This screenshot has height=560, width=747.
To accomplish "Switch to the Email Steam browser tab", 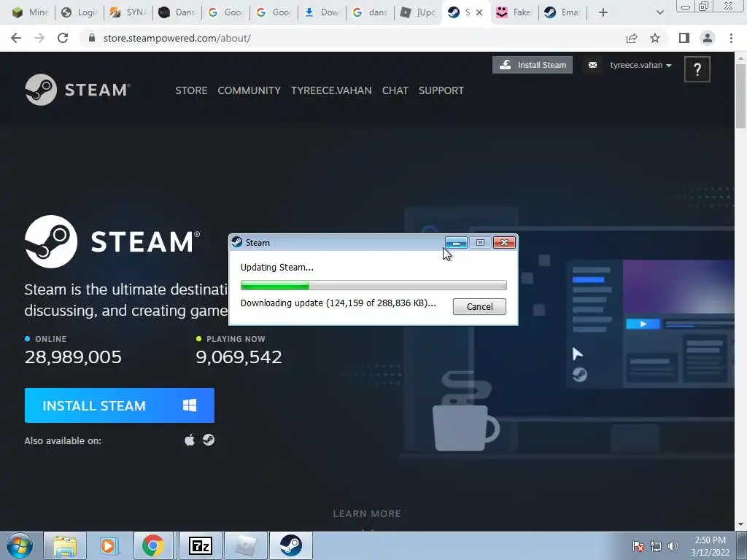I will 562,13.
